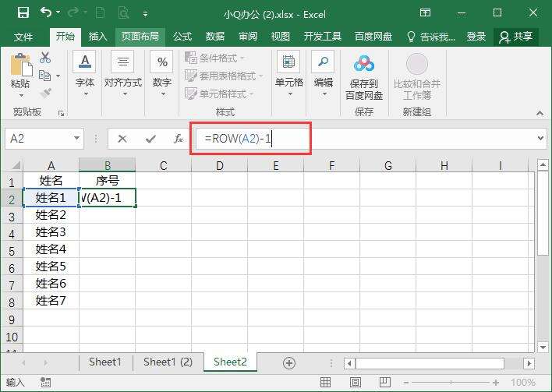
Task: Click cell A1 containing 姓名
Action: point(51,181)
